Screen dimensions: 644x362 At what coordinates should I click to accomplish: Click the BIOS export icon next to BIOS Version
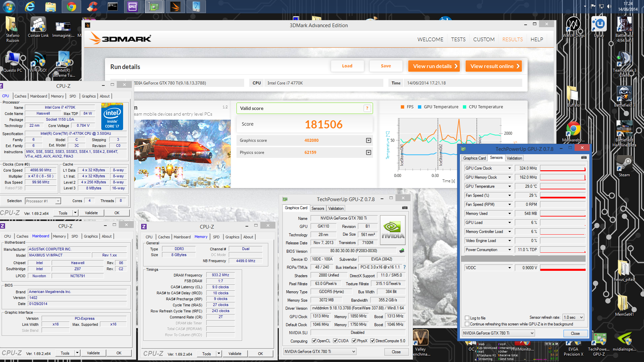(402, 251)
